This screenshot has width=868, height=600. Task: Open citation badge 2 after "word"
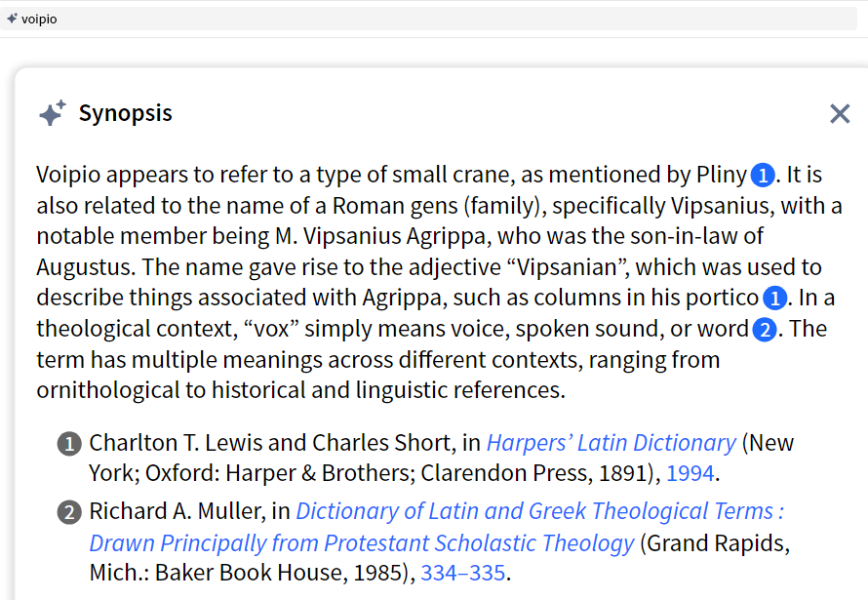tap(765, 330)
